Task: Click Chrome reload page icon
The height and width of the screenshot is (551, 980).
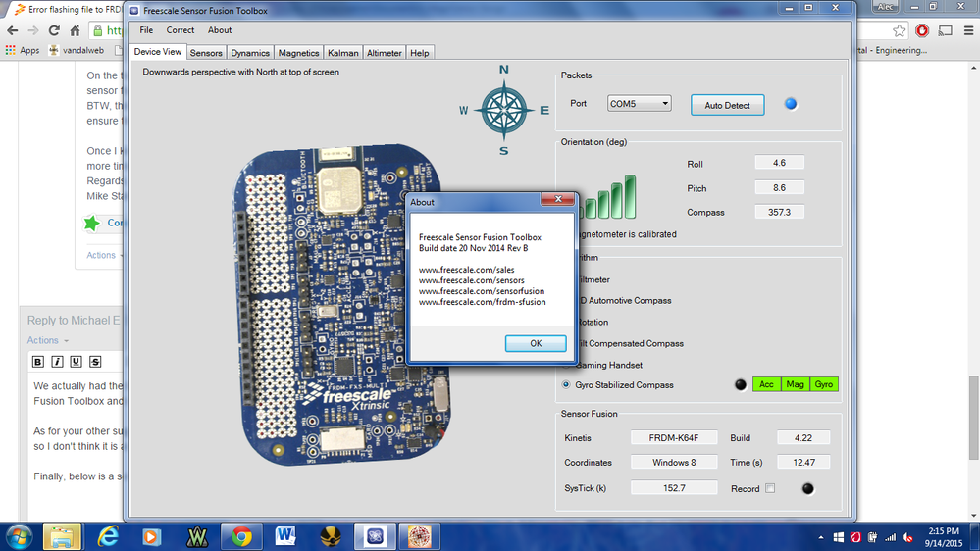Action: tap(54, 30)
